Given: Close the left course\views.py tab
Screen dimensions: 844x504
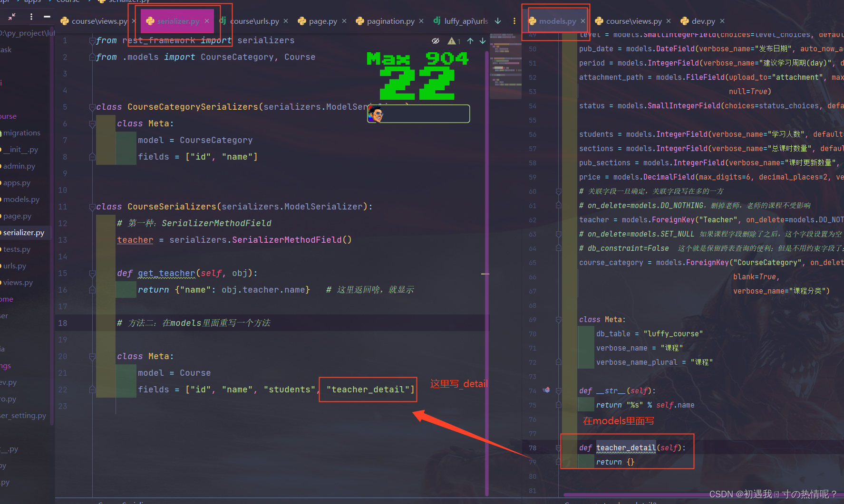Looking at the screenshot, I should (134, 21).
